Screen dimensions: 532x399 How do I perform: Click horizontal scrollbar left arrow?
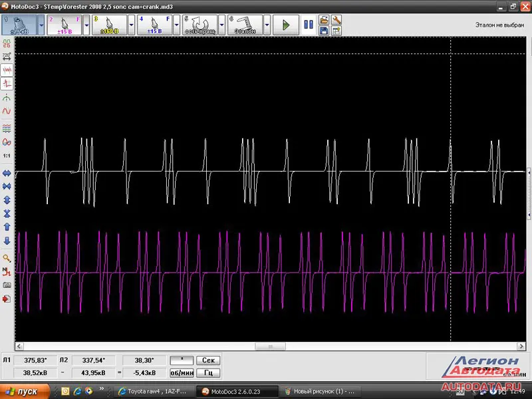19,346
